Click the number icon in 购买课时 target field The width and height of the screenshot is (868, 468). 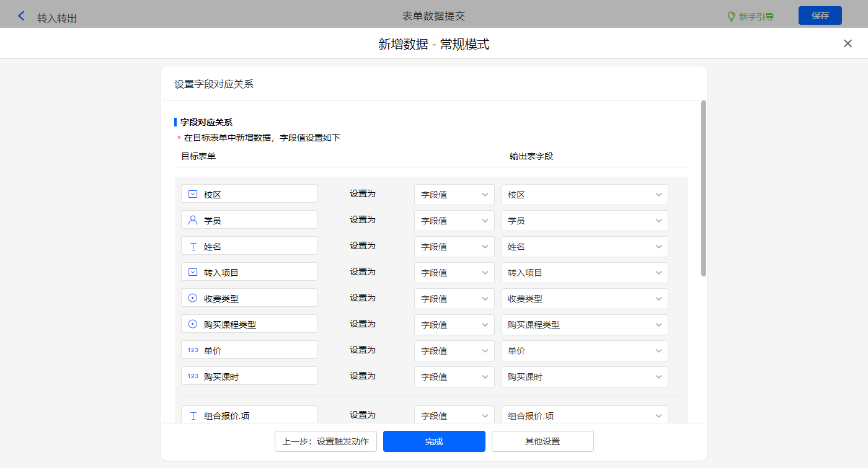193,376
